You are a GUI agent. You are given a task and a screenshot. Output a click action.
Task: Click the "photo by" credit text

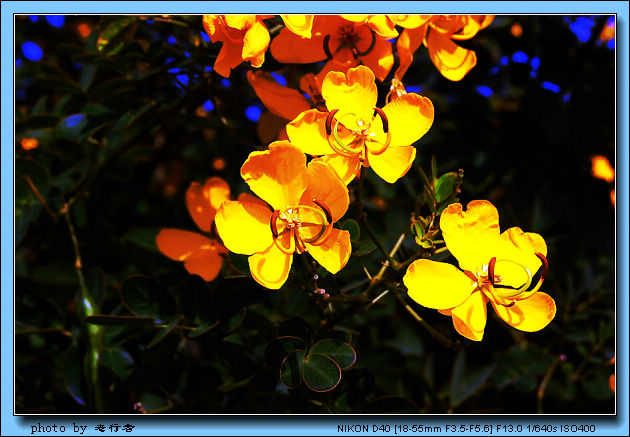pyautogui.click(x=83, y=429)
